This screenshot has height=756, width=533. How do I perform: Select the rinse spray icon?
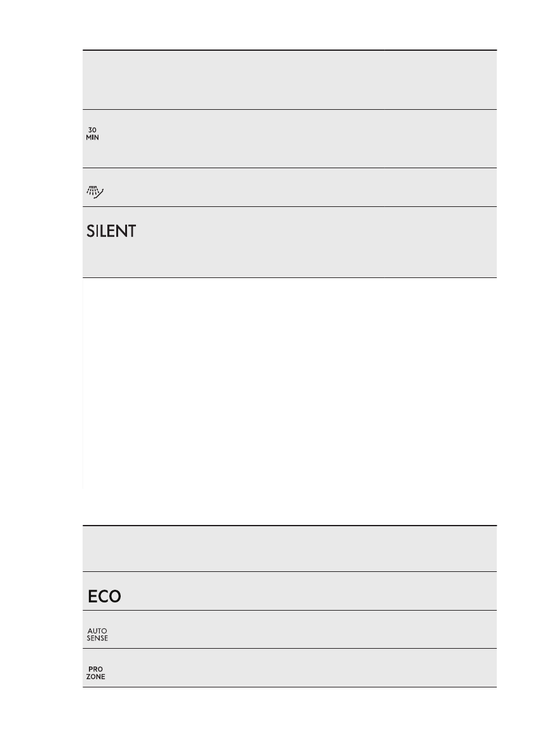95,189
